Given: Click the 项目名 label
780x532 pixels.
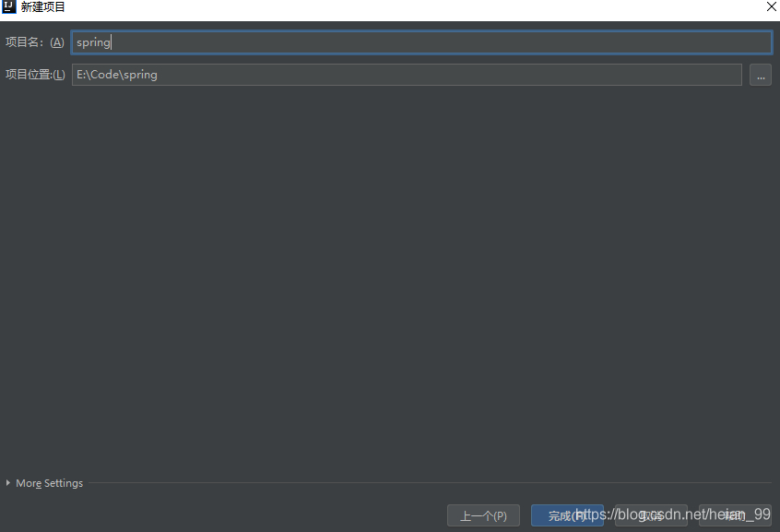Looking at the screenshot, I should click(x=35, y=42).
